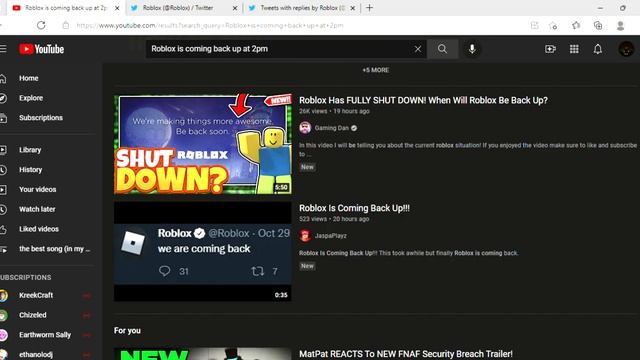Click the JaspaPlayz channel avatar
Viewport: 640px width, 360px height.
305,236
